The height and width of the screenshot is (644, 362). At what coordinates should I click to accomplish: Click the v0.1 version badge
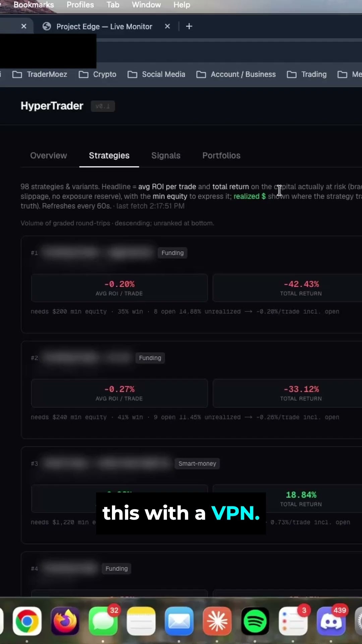tap(103, 106)
